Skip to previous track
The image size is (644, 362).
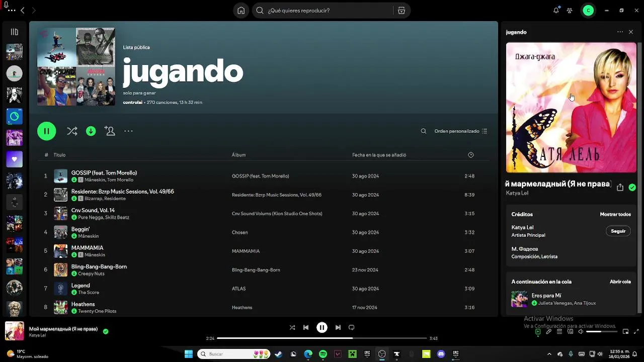tap(306, 327)
